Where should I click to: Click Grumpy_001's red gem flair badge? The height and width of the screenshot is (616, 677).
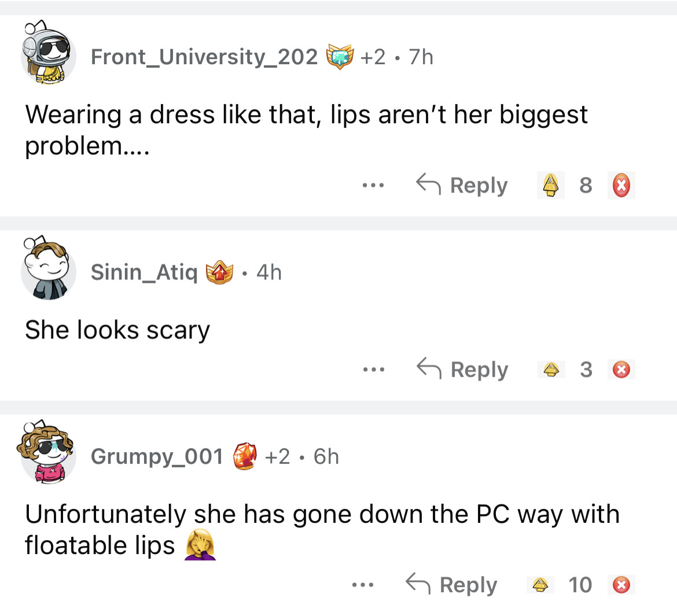245,456
